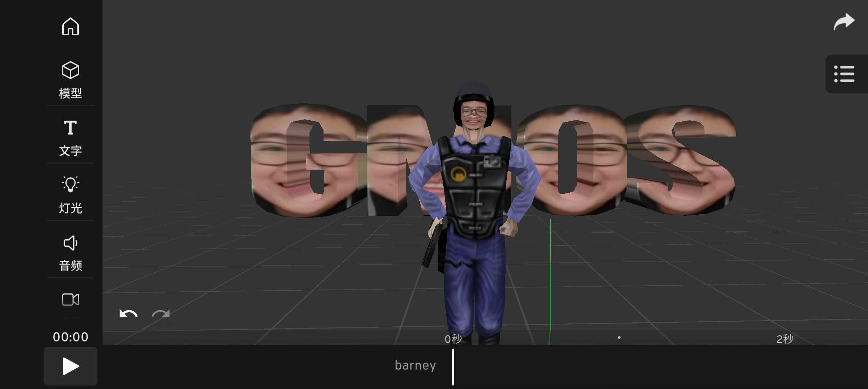Click the white timeline playhead
This screenshot has width=868, height=389.
point(453,367)
